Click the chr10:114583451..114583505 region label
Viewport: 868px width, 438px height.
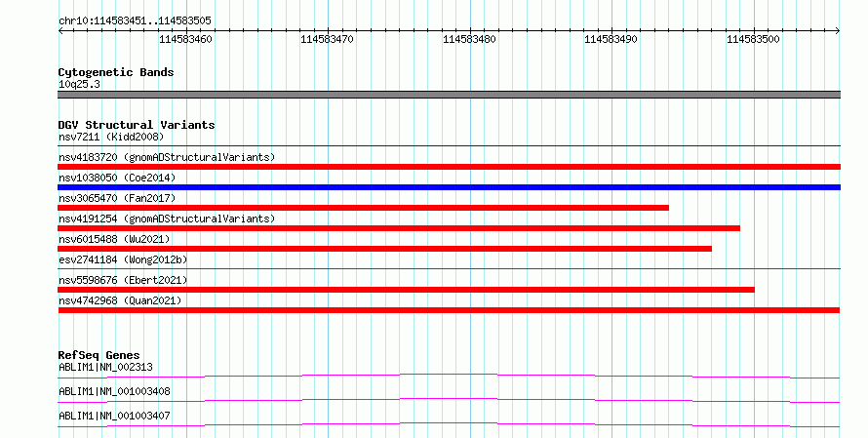(x=135, y=20)
